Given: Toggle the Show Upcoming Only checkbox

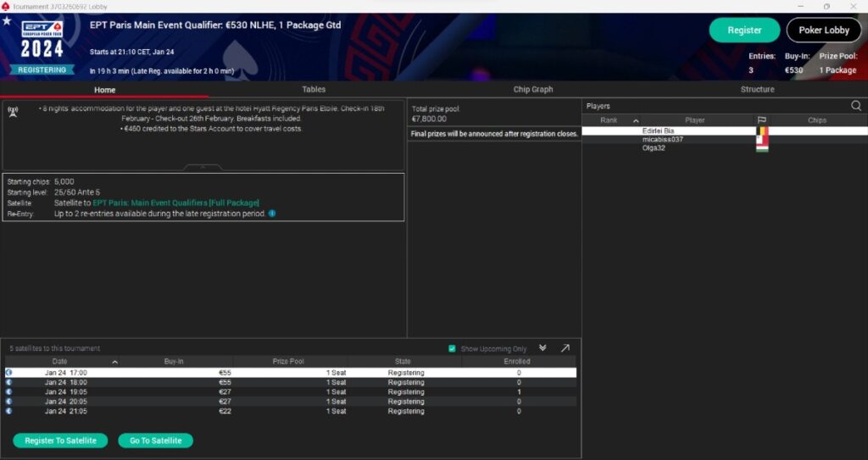Looking at the screenshot, I should click(x=452, y=349).
